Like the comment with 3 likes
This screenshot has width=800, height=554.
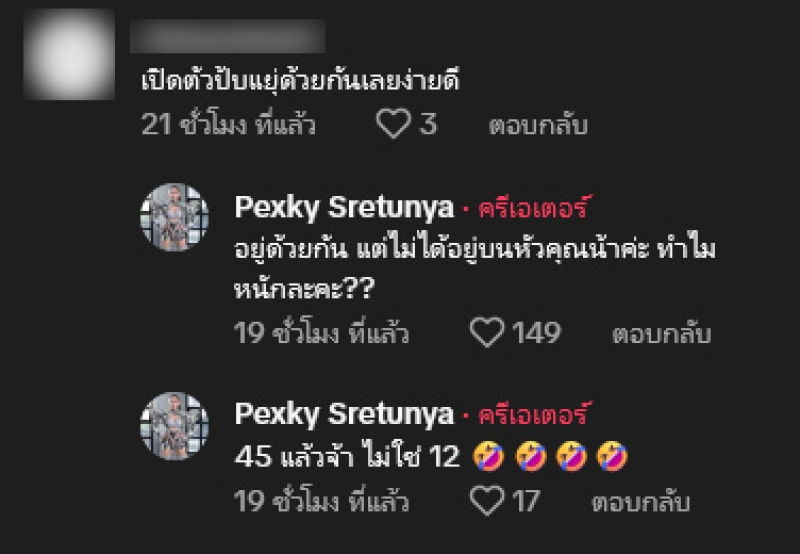click(x=393, y=125)
